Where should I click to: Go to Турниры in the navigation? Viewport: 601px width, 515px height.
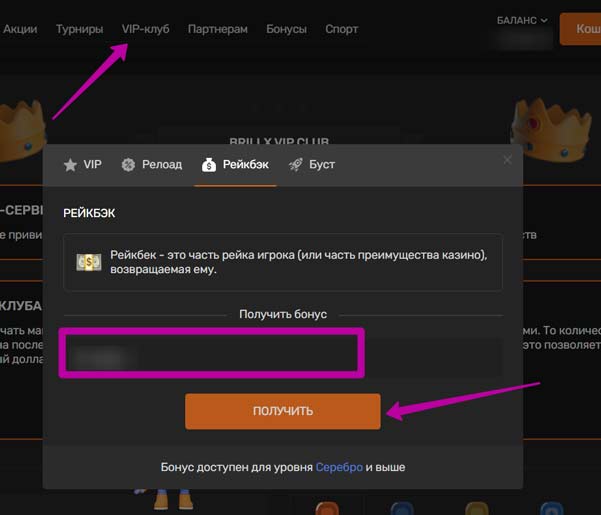pos(79,29)
